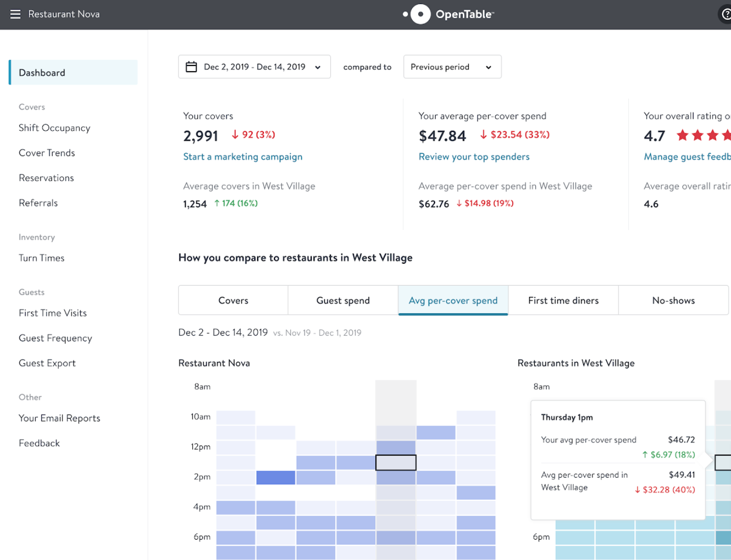Open Manage guest feedback link
Image resolution: width=731 pixels, height=560 pixels.
click(687, 157)
